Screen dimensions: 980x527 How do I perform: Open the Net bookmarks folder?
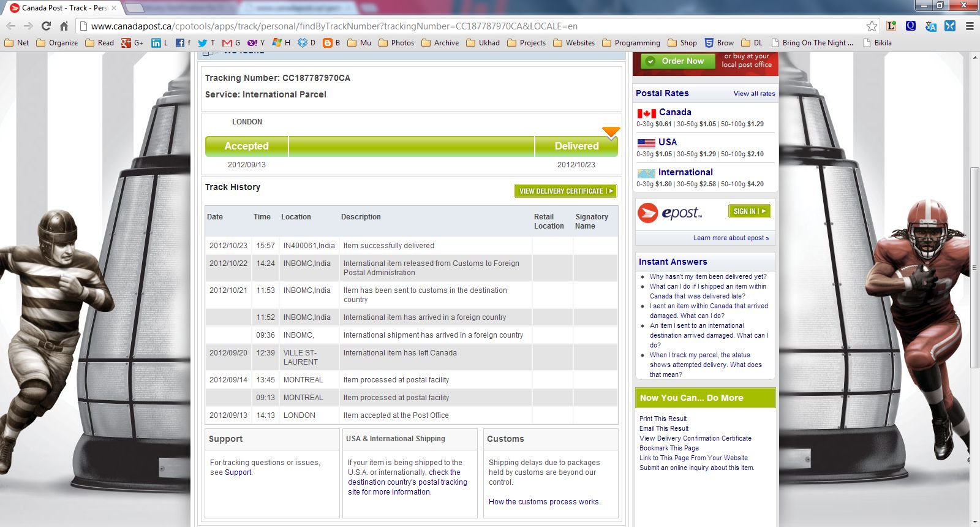(x=17, y=43)
